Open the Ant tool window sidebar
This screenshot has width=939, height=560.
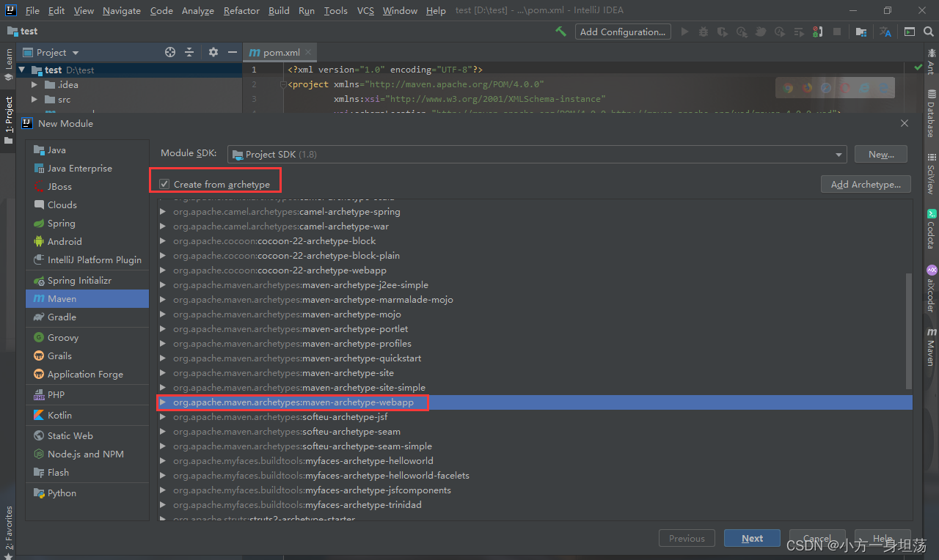click(931, 61)
